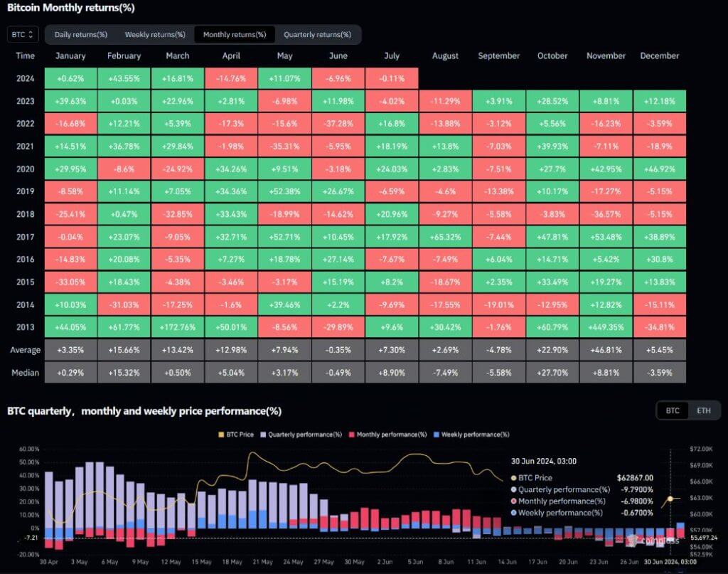This screenshot has width=728, height=574.
Task: Click the June column header
Action: (x=338, y=55)
